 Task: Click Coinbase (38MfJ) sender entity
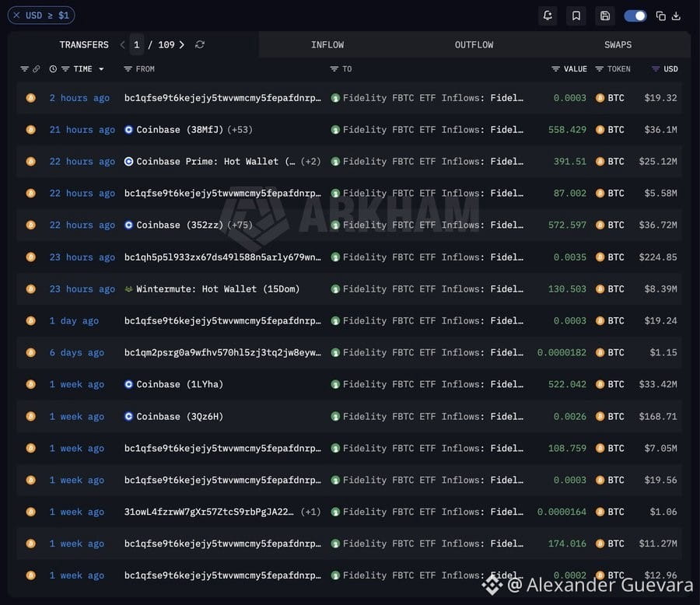tap(180, 130)
